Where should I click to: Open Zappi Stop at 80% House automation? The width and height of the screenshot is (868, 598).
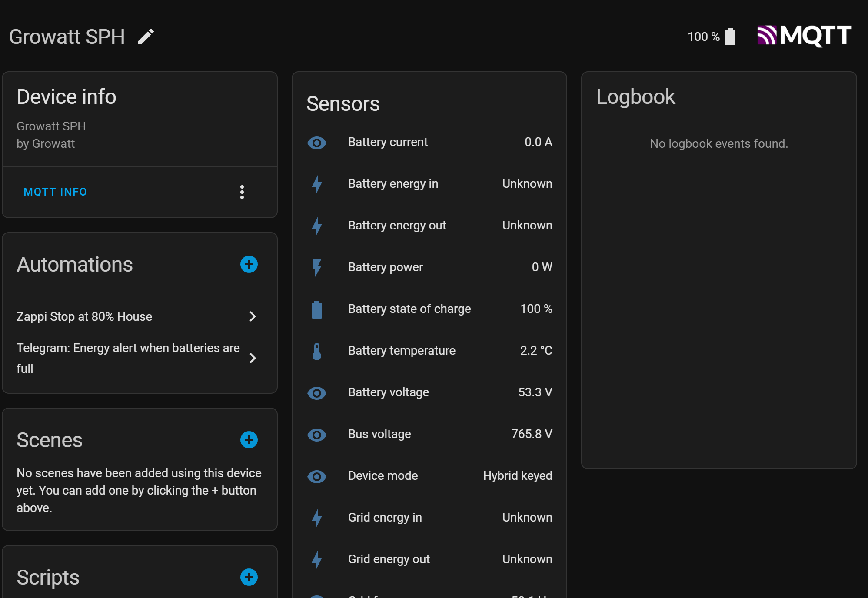[x=140, y=316]
